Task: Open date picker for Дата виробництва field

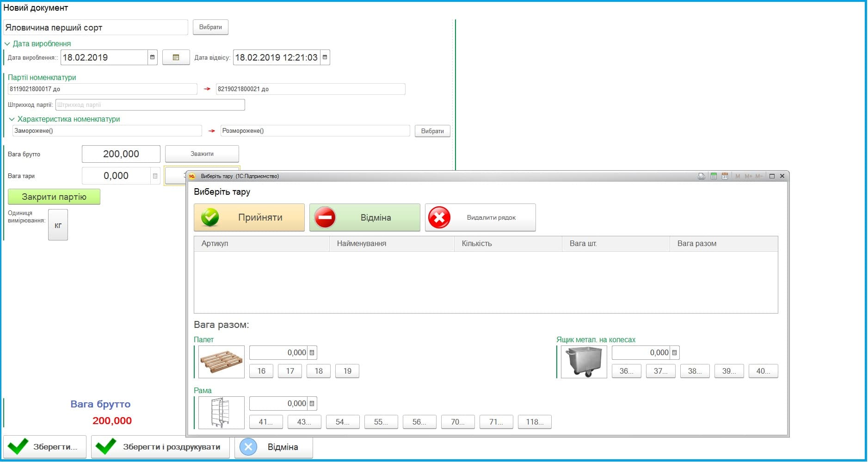Action: pyautogui.click(x=152, y=57)
